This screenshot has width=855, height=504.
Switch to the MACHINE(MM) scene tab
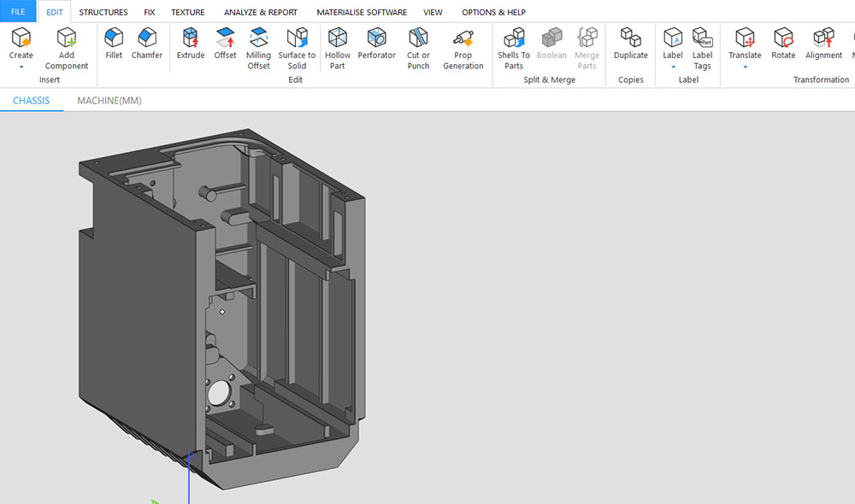tap(109, 100)
